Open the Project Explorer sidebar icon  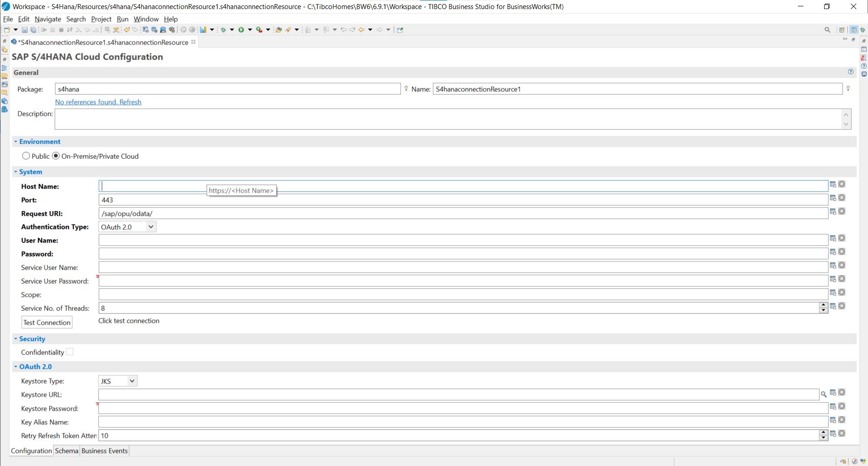coord(5,49)
